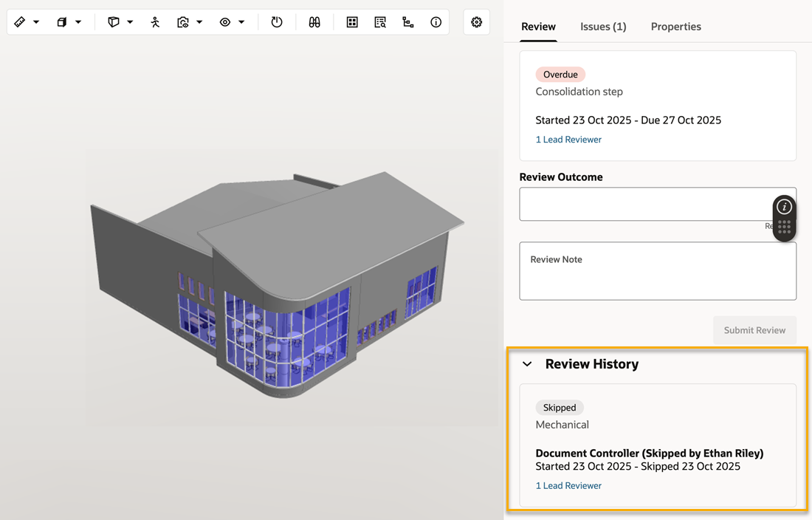Open 1 Lead Reviewer link under Consolidation step

point(568,140)
